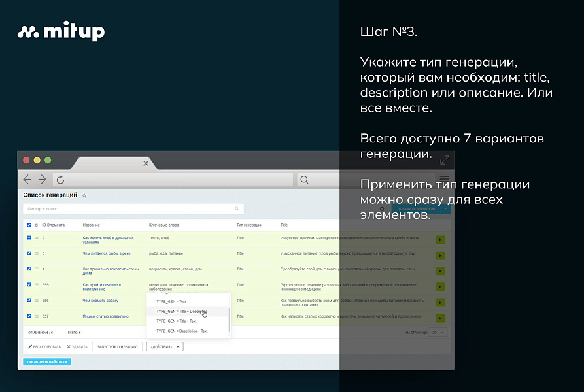
Task: Open row menu handle for element 356
Action: [x=36, y=300]
